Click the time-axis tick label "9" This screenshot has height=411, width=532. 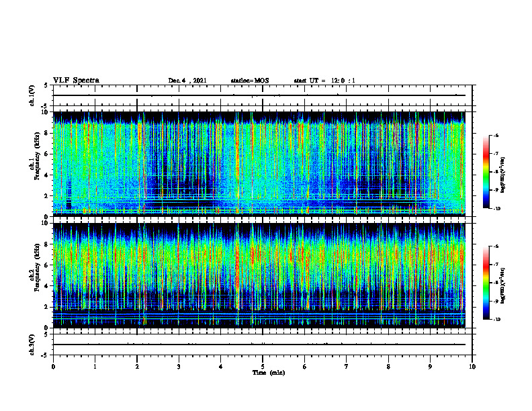click(x=430, y=367)
